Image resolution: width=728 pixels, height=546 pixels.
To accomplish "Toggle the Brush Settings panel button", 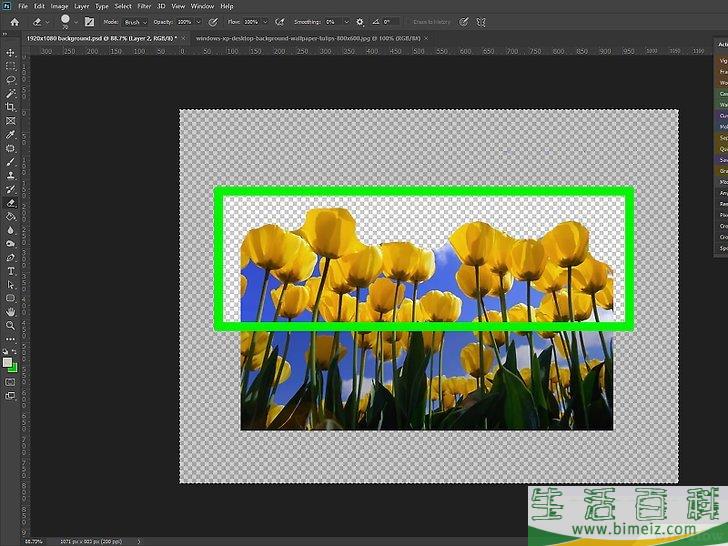I will [x=89, y=22].
